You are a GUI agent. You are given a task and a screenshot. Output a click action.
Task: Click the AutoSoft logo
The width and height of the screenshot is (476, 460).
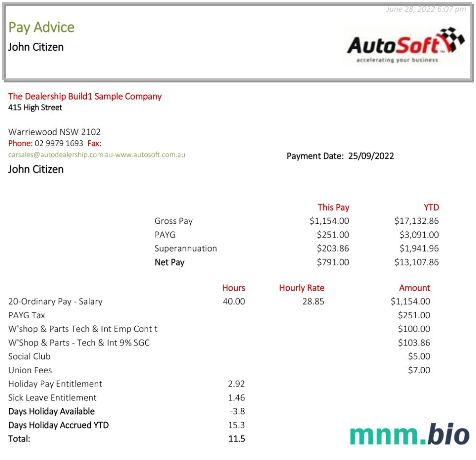[405, 46]
